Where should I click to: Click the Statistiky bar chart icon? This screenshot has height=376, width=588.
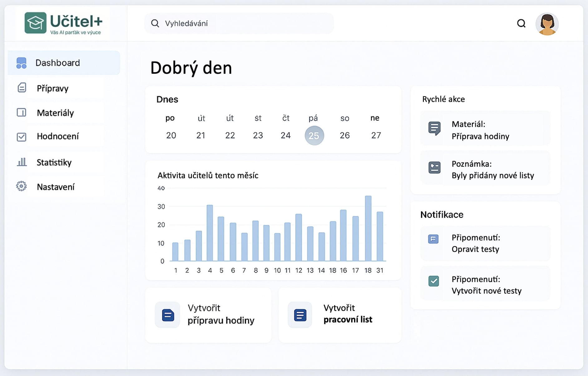point(22,162)
